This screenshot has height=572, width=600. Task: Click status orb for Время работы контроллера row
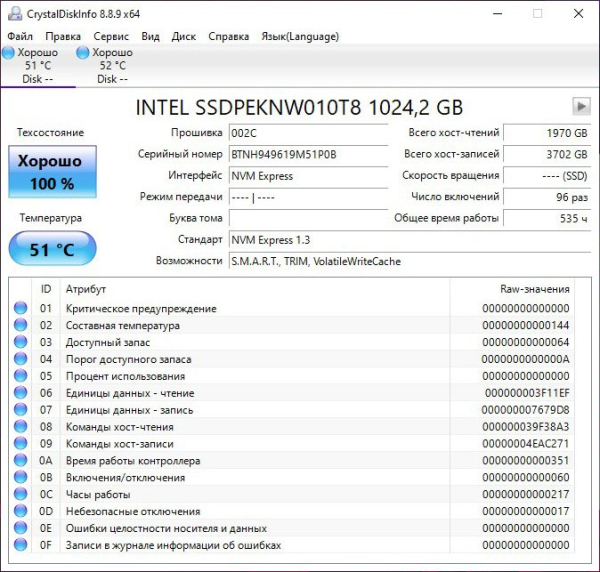coord(21,460)
